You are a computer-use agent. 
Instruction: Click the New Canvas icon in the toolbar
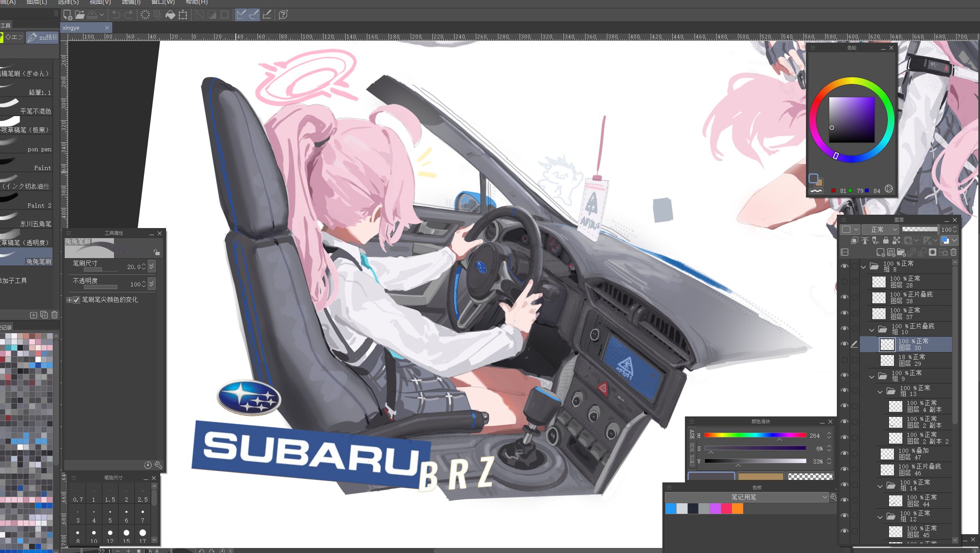coord(67,15)
